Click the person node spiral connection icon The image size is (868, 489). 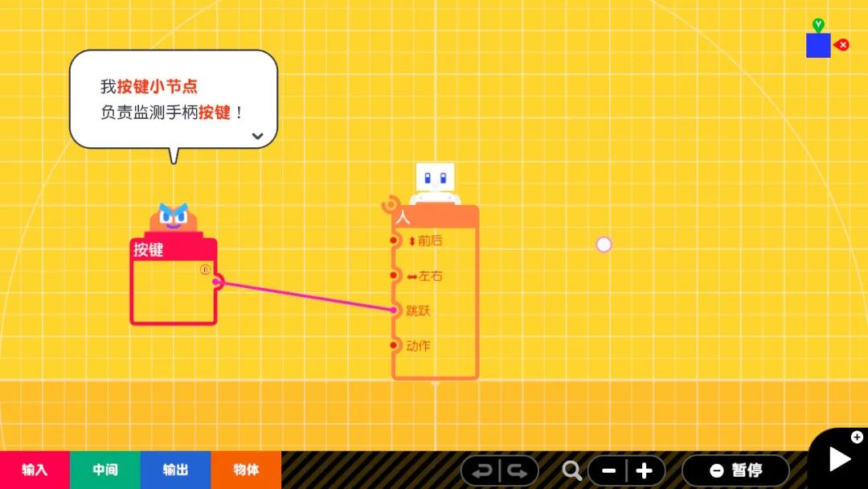pyautogui.click(x=391, y=205)
